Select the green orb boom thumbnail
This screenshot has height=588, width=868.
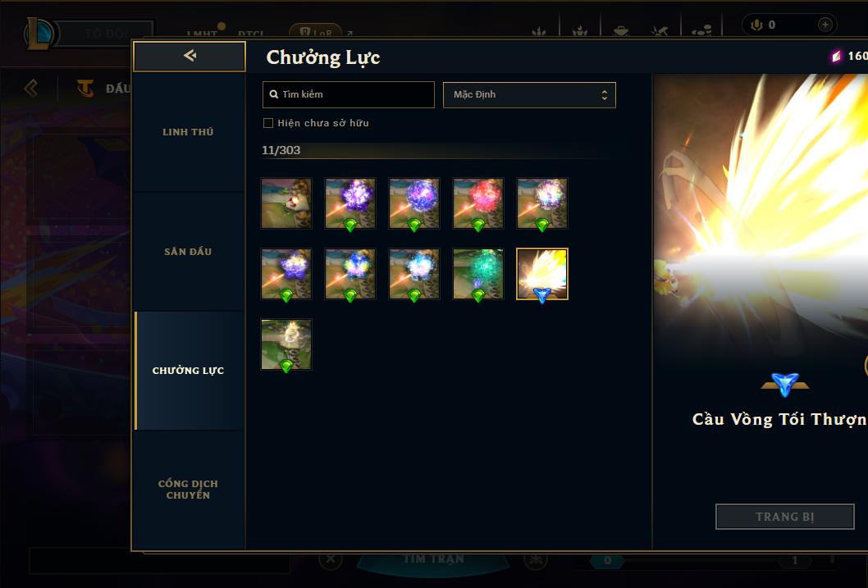coord(478,274)
